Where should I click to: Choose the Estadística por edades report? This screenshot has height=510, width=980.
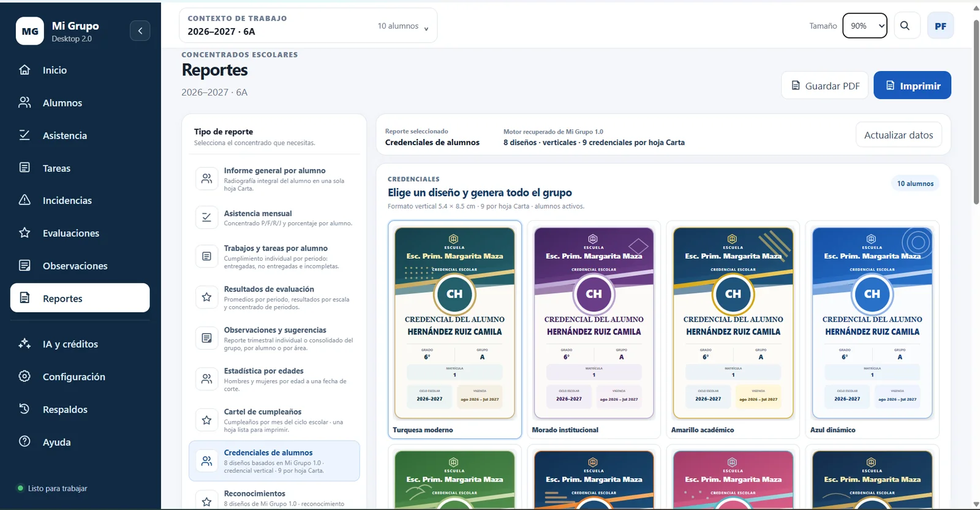click(274, 380)
